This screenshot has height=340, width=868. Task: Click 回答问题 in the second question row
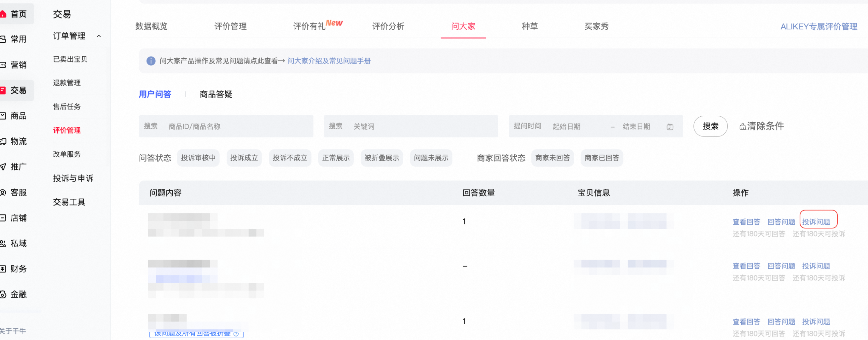(x=781, y=266)
